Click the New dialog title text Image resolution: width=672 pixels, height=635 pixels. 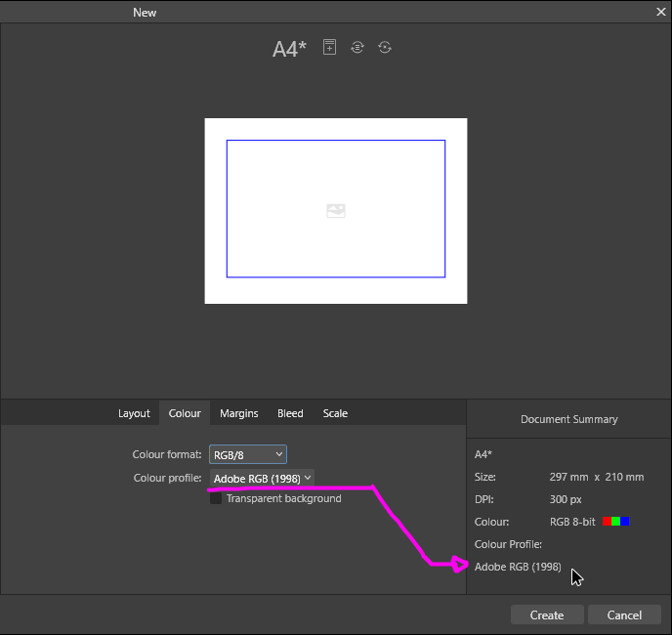pyautogui.click(x=145, y=13)
